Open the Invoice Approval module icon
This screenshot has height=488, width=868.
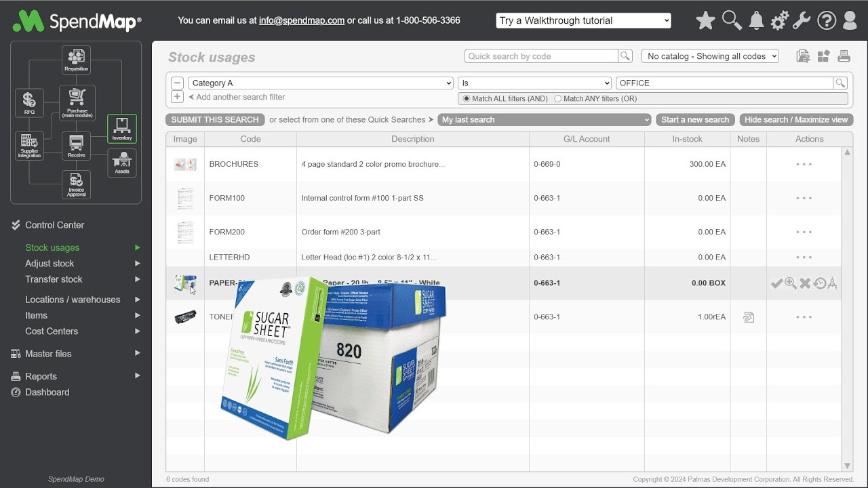tap(76, 184)
